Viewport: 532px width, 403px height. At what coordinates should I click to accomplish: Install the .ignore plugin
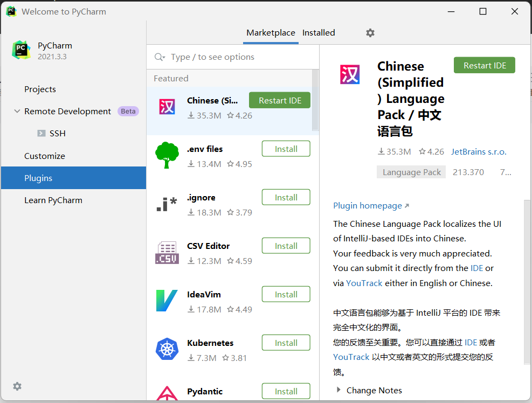286,197
